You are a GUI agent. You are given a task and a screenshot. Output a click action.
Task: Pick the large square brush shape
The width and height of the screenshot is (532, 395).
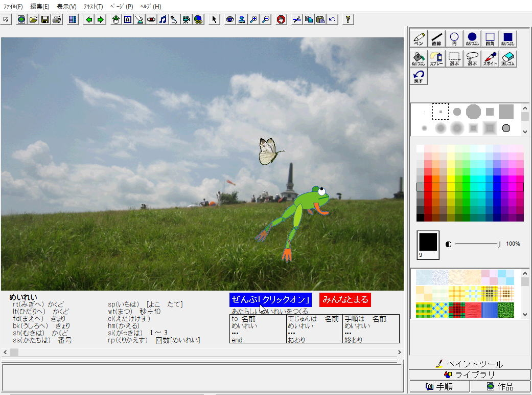[506, 112]
